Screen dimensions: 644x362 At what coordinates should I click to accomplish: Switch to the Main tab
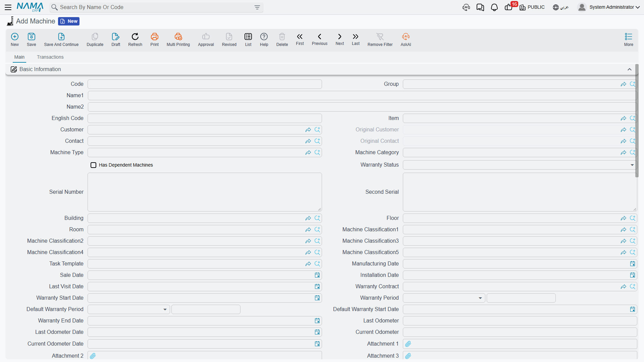pyautogui.click(x=19, y=57)
